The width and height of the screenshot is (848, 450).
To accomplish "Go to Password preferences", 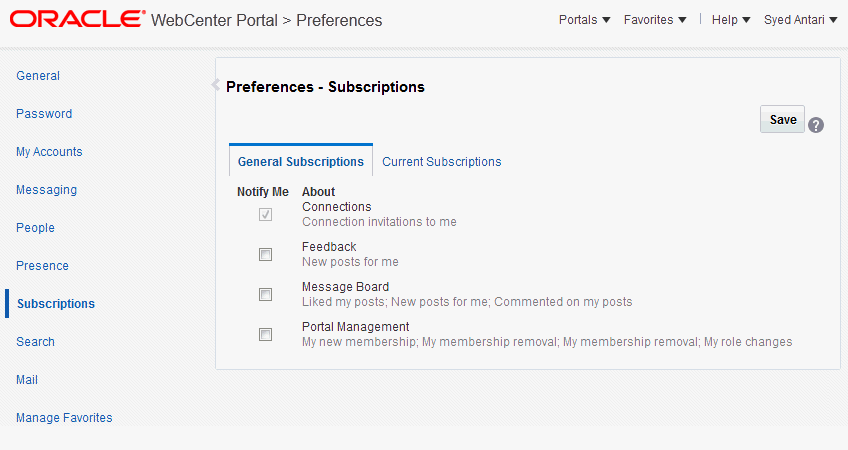I will 44,114.
